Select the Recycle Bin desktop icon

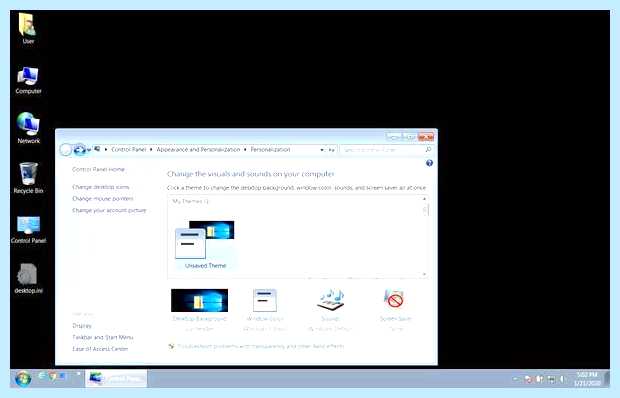[x=28, y=178]
